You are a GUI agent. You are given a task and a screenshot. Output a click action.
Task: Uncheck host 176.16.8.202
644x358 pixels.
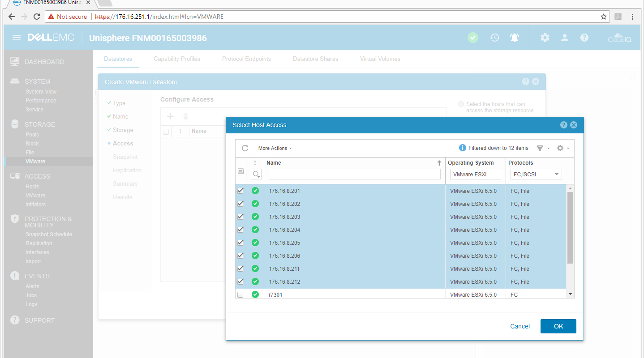click(240, 204)
